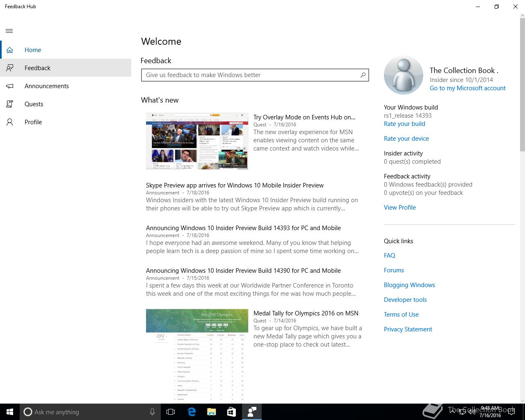
Task: Open Blogging Windows quick link
Action: click(x=409, y=285)
